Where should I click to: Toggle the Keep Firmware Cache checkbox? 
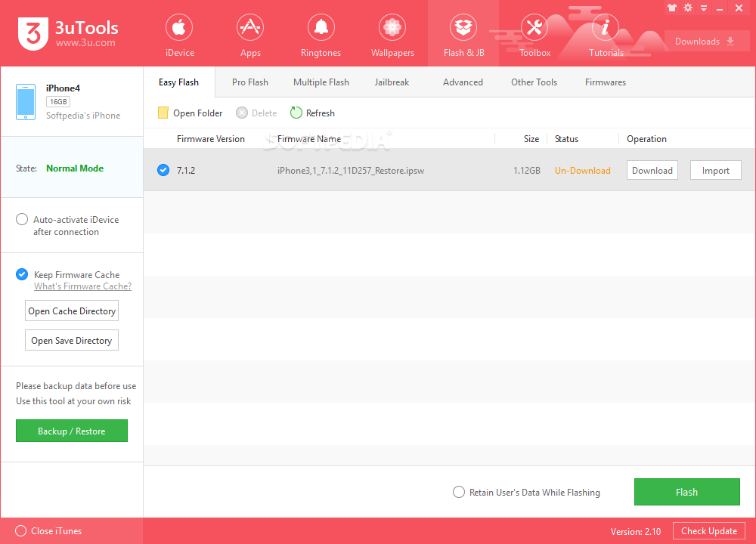click(22, 274)
